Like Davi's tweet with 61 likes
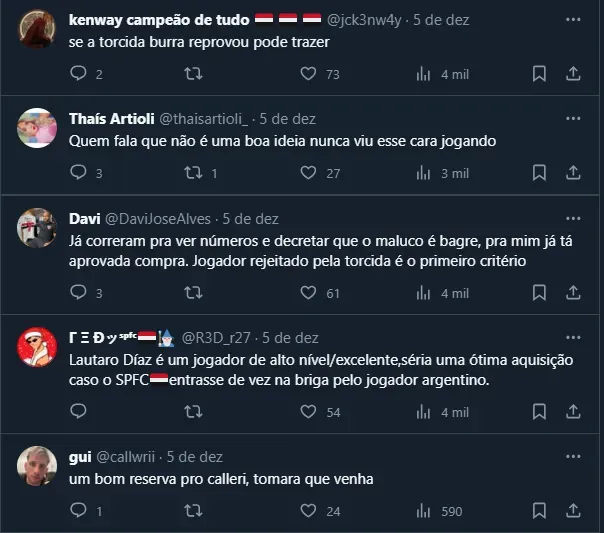 pyautogui.click(x=309, y=293)
